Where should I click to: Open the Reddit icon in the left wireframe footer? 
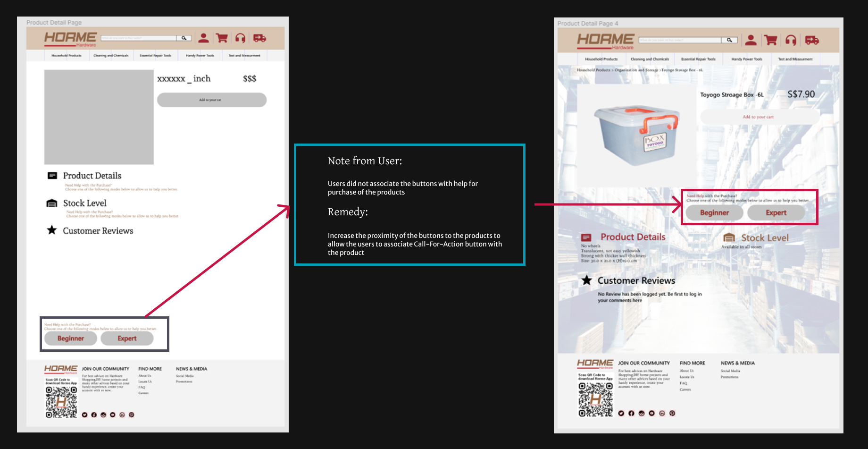pos(103,415)
